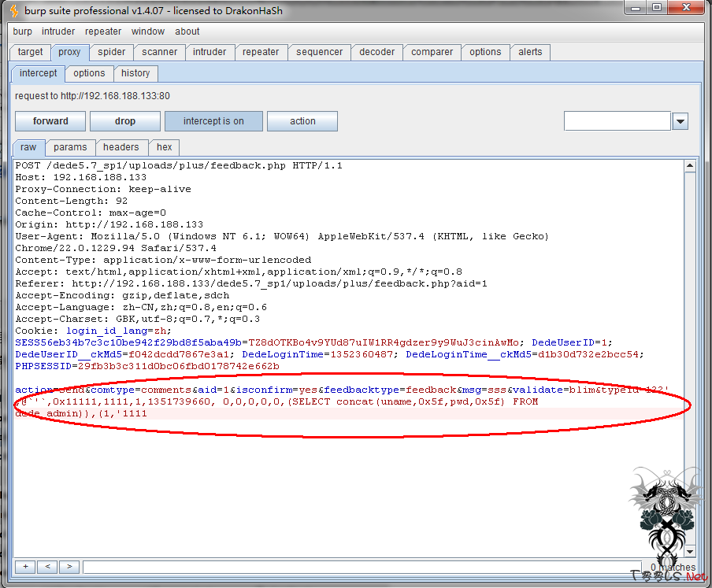
Task: Click the Accept-Encoding header line
Action: click(122, 295)
